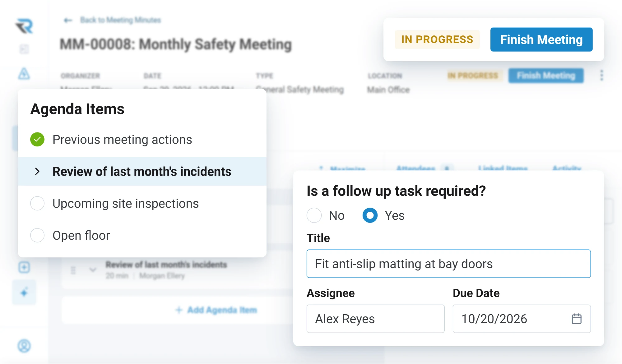Toggle the sidebar collapse icon below logo
Viewport: 622px width, 364px height.
(24, 49)
